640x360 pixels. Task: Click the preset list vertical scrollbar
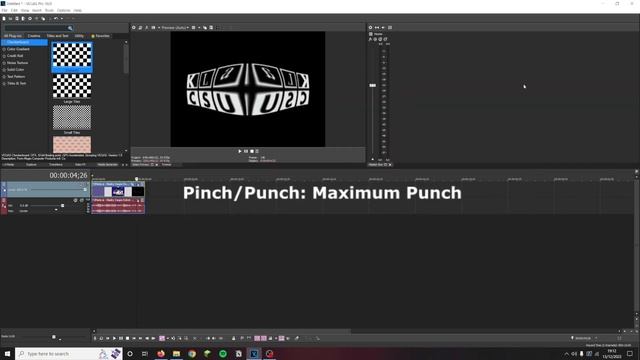pos(126,59)
